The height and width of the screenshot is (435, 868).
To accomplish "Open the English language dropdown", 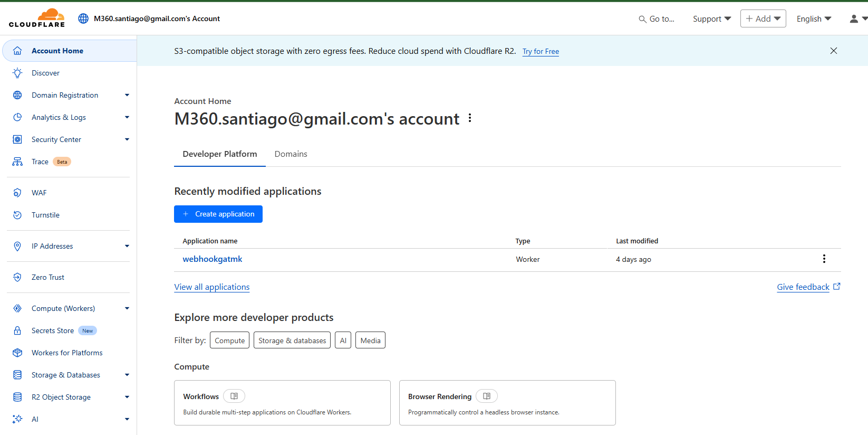I will tap(814, 18).
